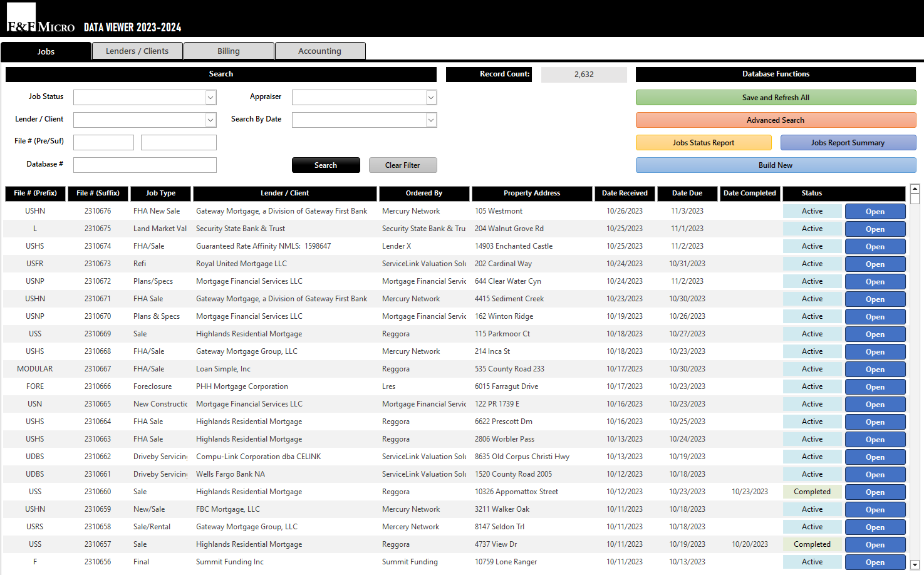Select the PHH Mortgage Corporation lender cell
The height and width of the screenshot is (575, 924).
click(285, 386)
